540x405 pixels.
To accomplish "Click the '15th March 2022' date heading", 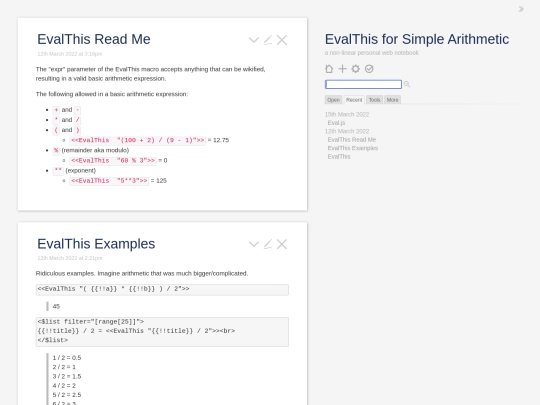I will coord(347,114).
